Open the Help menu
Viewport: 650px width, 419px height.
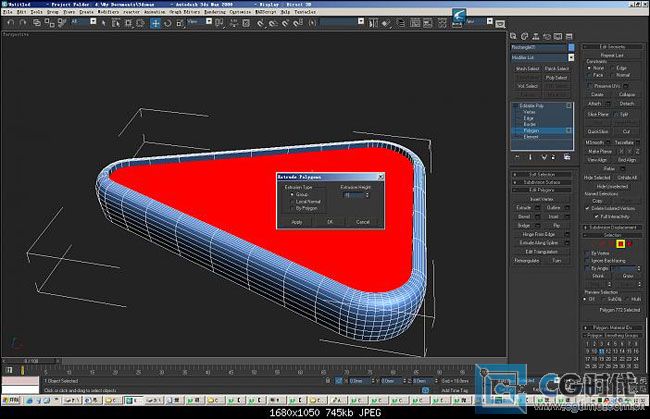tap(285, 12)
